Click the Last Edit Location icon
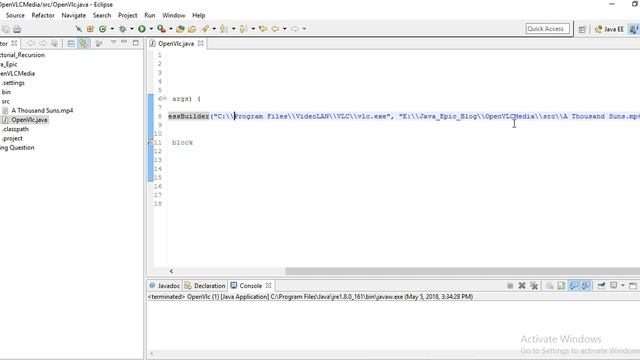This screenshot has width=640, height=360. pyautogui.click(x=263, y=29)
